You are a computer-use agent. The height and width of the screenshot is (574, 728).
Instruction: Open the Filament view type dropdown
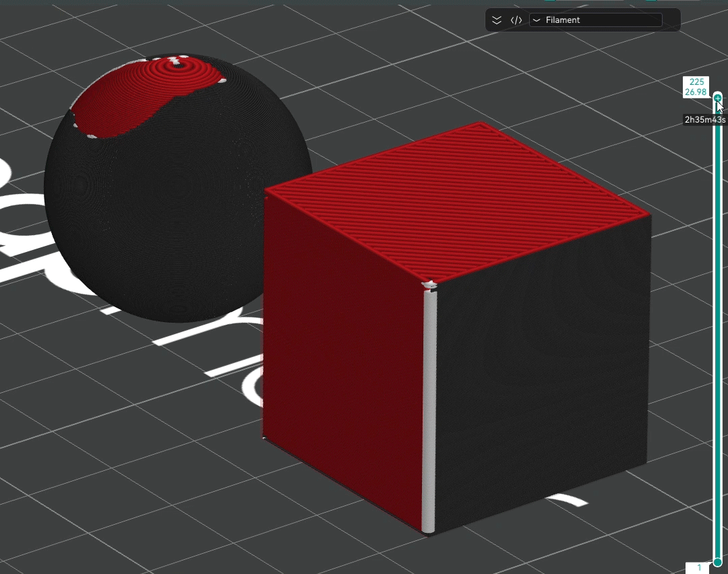pyautogui.click(x=596, y=20)
